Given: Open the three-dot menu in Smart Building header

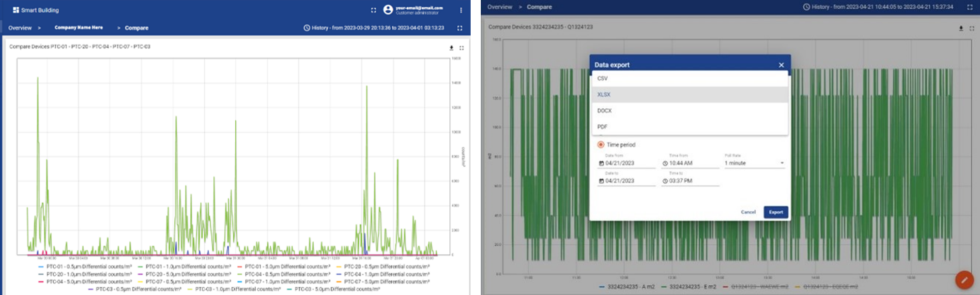Looking at the screenshot, I should [461, 10].
